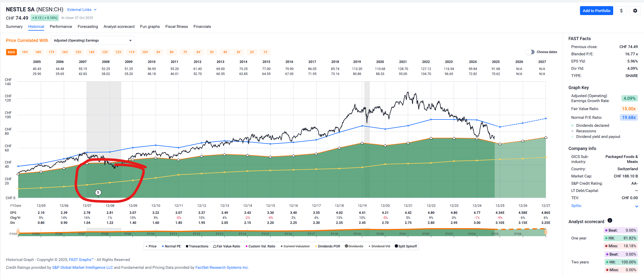
Task: Toggle the Transactions legend item
Action: (x=197, y=246)
